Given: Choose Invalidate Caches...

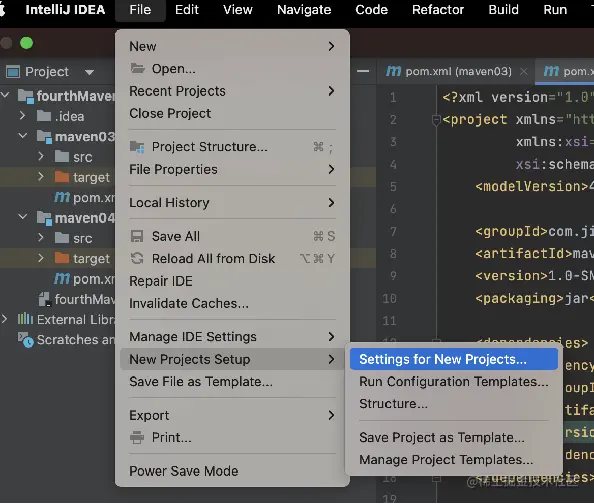Looking at the screenshot, I should pos(232,303).
